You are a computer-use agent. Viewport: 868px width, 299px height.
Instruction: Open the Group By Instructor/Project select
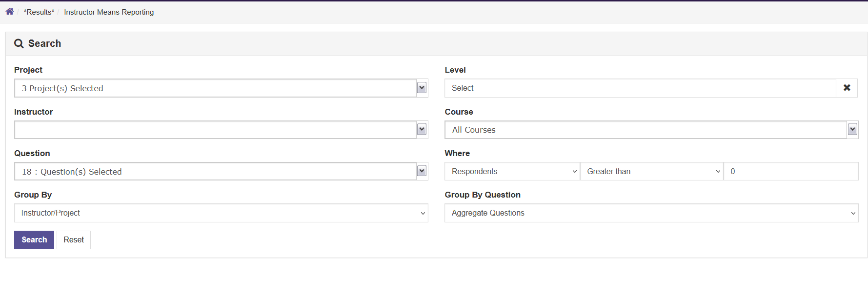point(221,213)
